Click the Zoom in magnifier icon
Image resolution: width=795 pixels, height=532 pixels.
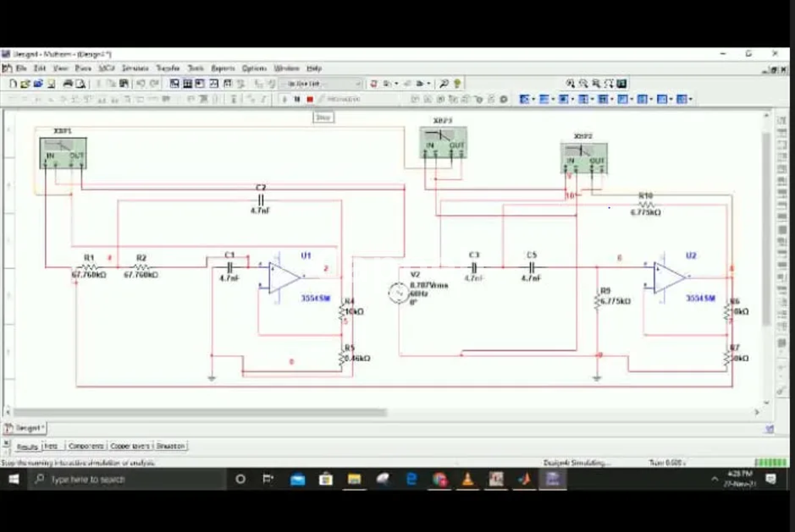[570, 84]
